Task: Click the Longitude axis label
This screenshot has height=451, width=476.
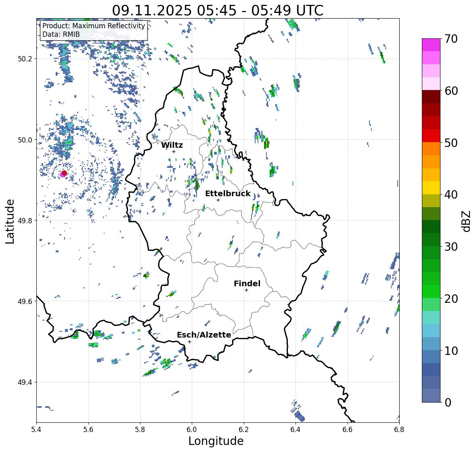Action: (x=216, y=441)
